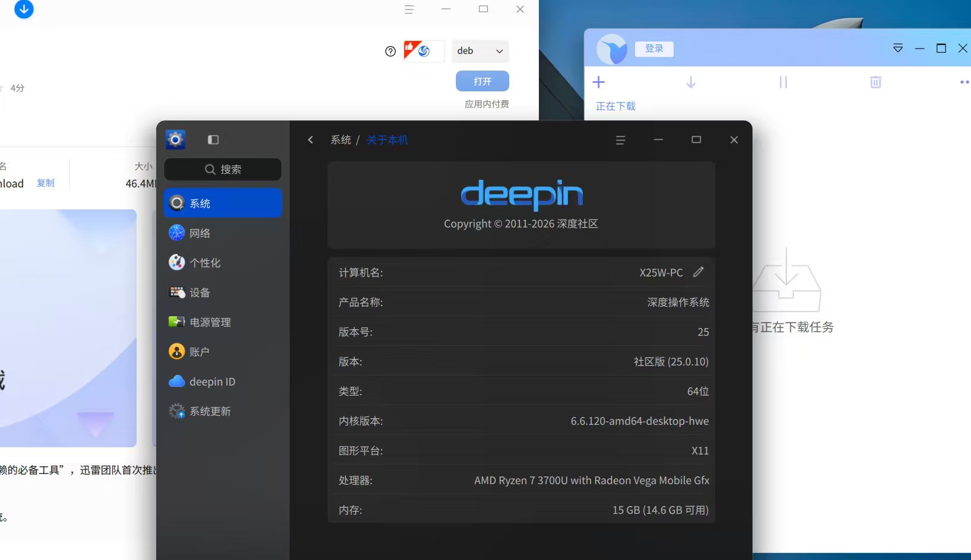Add a new download task with plus icon
The height and width of the screenshot is (560, 971).
(599, 82)
